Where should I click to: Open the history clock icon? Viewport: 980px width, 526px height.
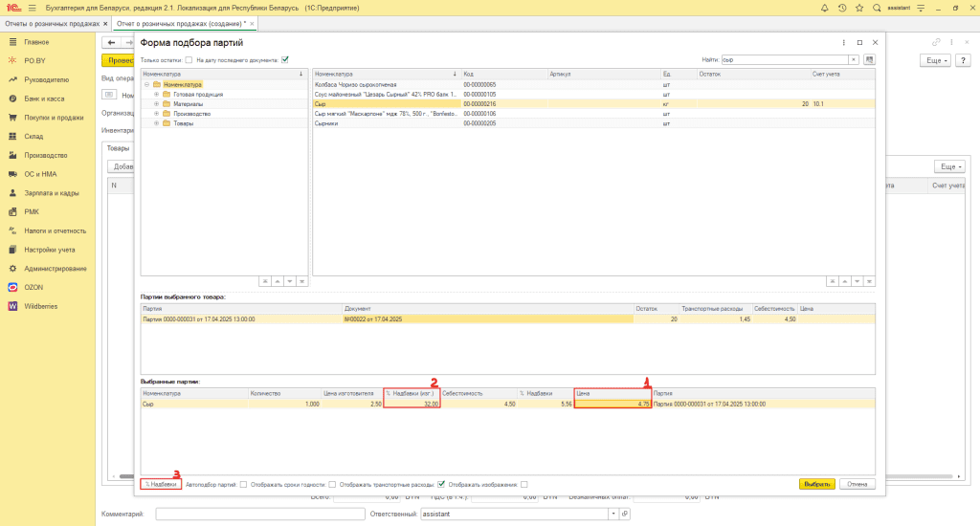pyautogui.click(x=842, y=8)
